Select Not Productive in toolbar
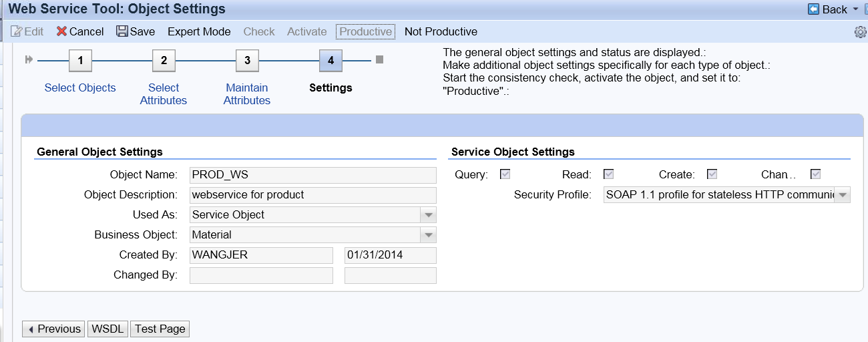Image resolution: width=868 pixels, height=342 pixels. [441, 31]
